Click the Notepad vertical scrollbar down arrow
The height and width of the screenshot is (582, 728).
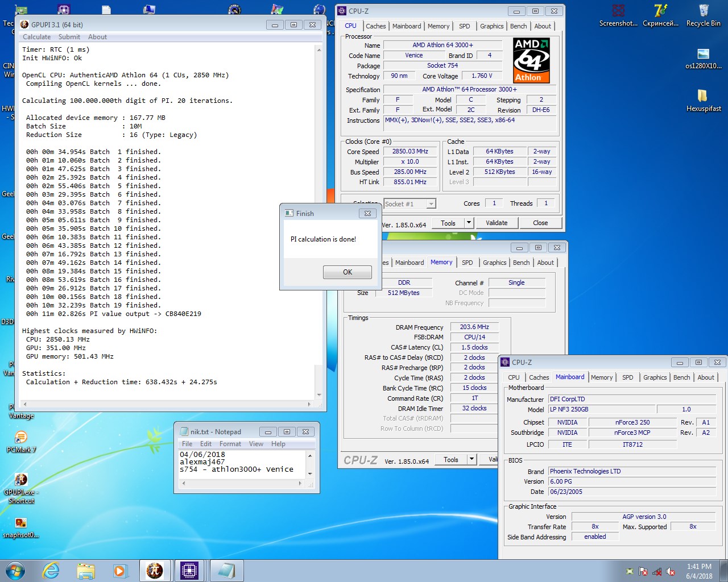[310, 473]
